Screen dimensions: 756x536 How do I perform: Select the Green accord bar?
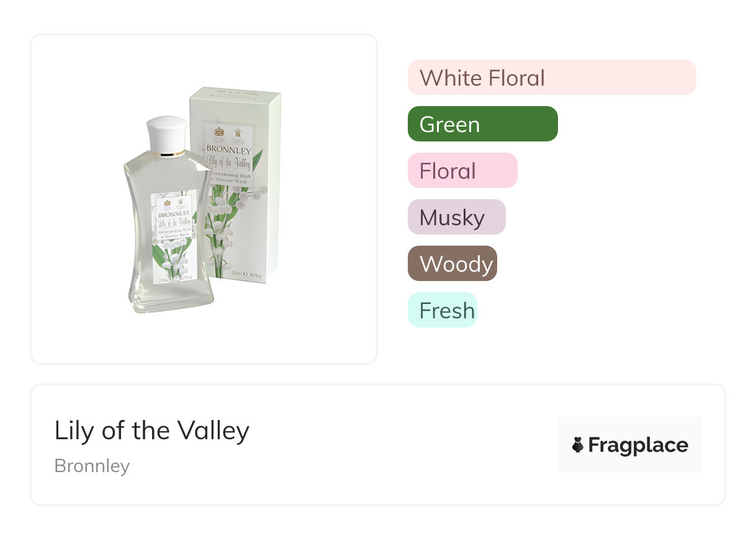pos(482,124)
